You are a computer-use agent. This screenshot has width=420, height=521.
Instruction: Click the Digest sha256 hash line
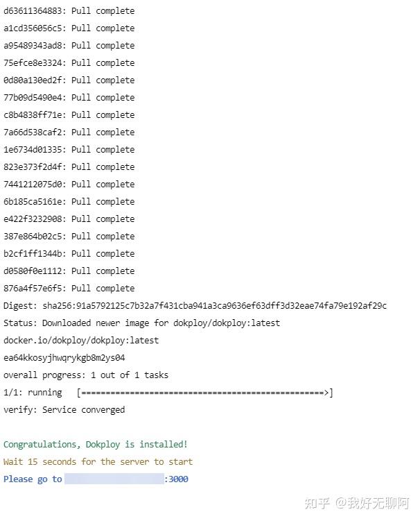click(x=195, y=306)
